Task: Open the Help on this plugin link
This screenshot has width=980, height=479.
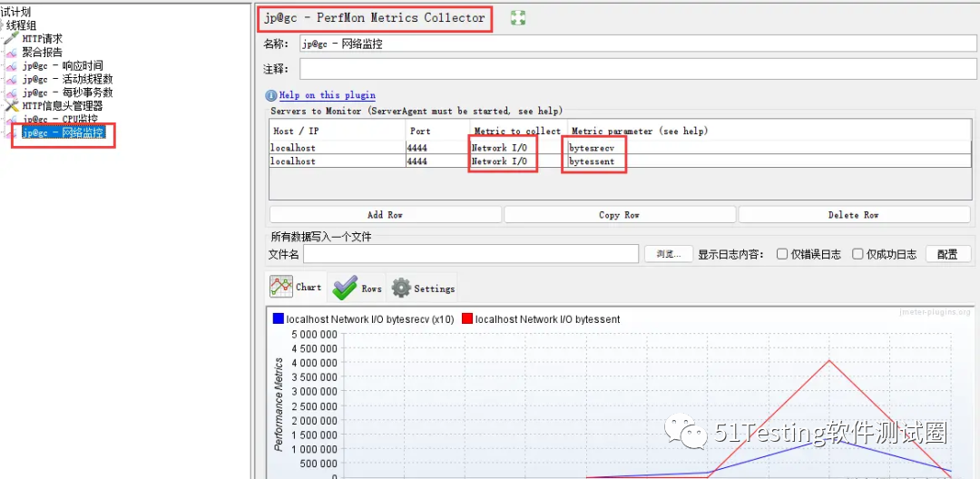Action: (x=328, y=95)
